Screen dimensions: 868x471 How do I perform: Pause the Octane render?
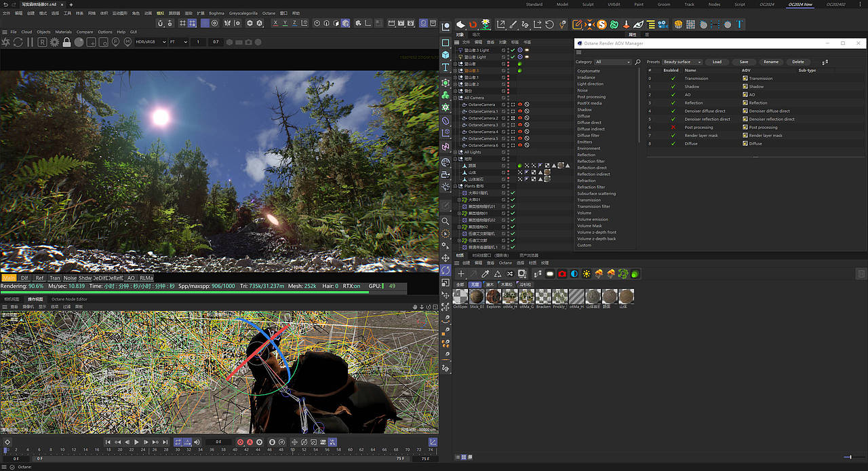coord(29,42)
